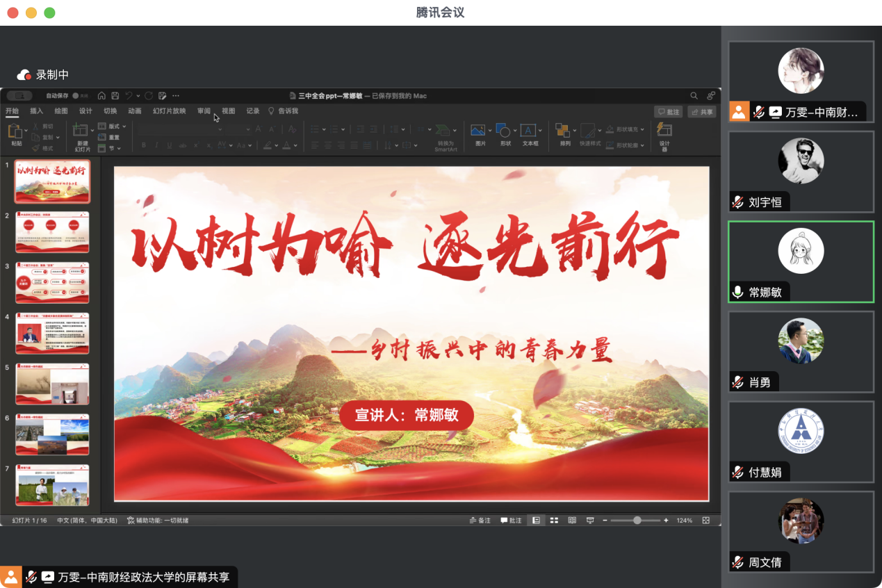Click the Comments (批注) button at top right
This screenshot has width=882, height=588.
coord(669,112)
